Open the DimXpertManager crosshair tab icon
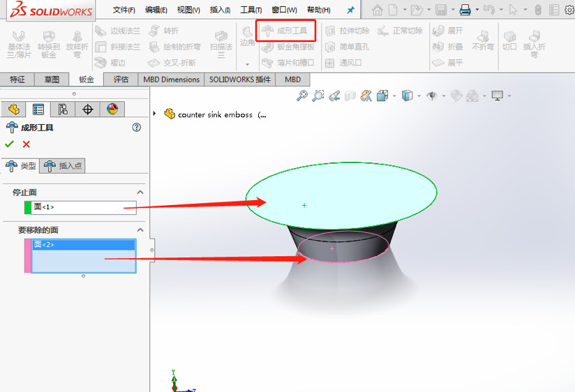Image resolution: width=575 pixels, height=392 pixels. tap(87, 110)
